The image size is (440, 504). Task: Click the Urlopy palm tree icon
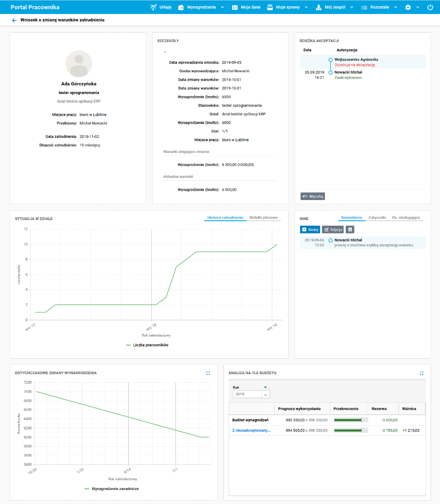(x=153, y=7)
